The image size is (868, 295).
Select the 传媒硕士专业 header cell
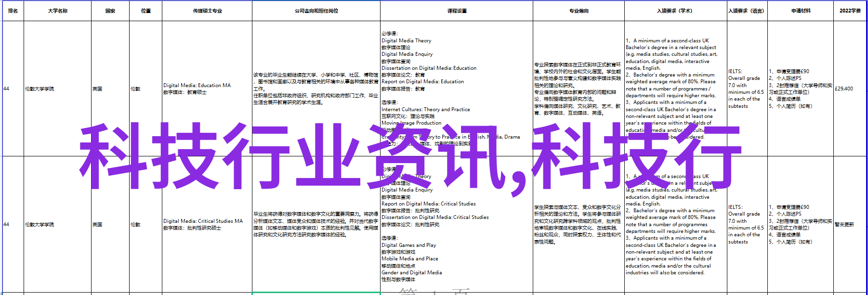pyautogui.click(x=207, y=11)
